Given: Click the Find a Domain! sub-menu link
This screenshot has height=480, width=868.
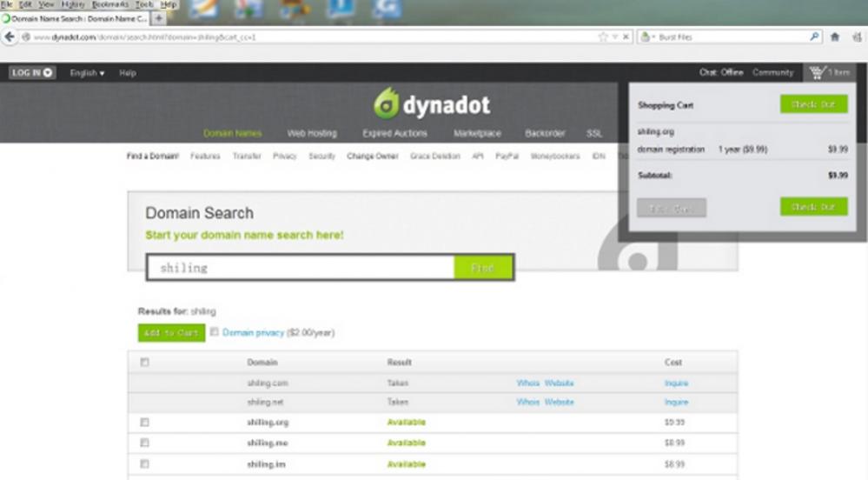Looking at the screenshot, I should (153, 157).
